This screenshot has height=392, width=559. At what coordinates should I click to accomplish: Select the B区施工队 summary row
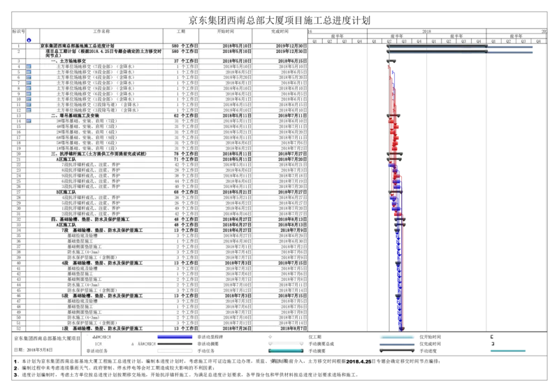pos(68,192)
